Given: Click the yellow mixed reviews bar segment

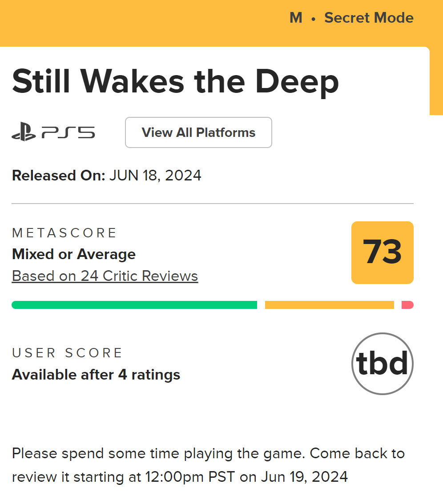Looking at the screenshot, I should click(x=329, y=304).
